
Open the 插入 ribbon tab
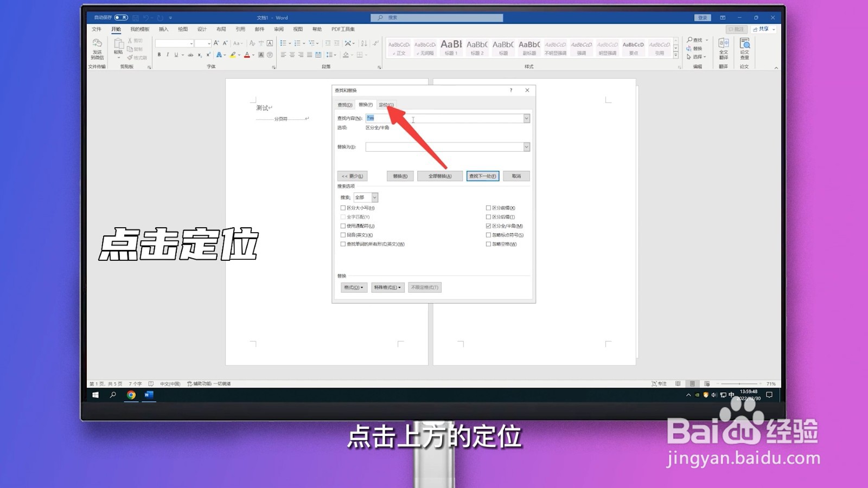pyautogui.click(x=163, y=29)
